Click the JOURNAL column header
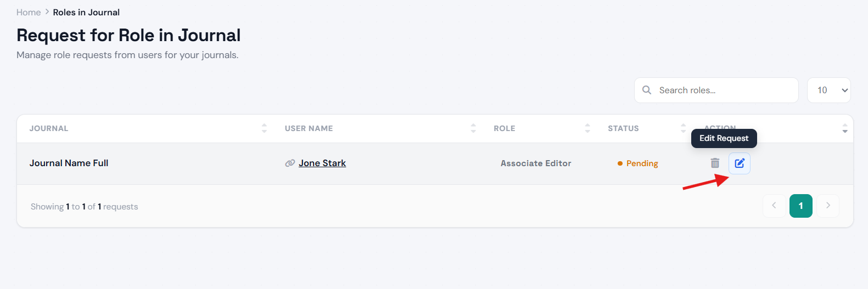Image resolution: width=868 pixels, height=289 pixels. (49, 128)
